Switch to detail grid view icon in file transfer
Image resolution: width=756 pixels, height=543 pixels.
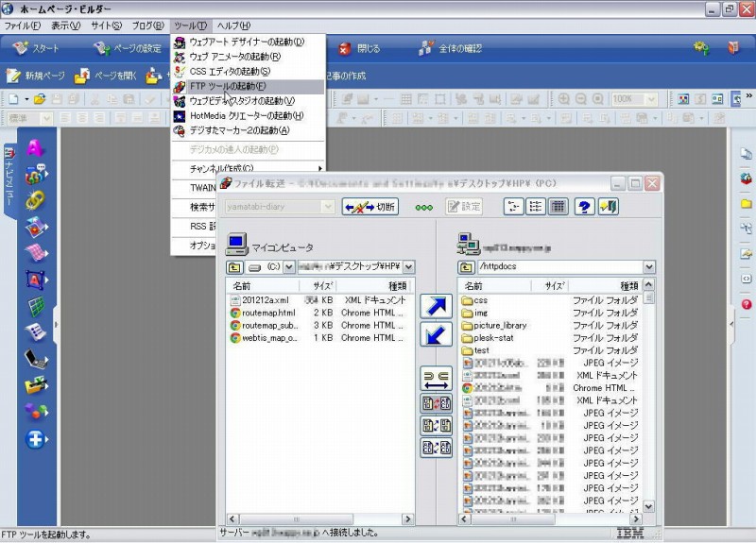tap(558, 207)
